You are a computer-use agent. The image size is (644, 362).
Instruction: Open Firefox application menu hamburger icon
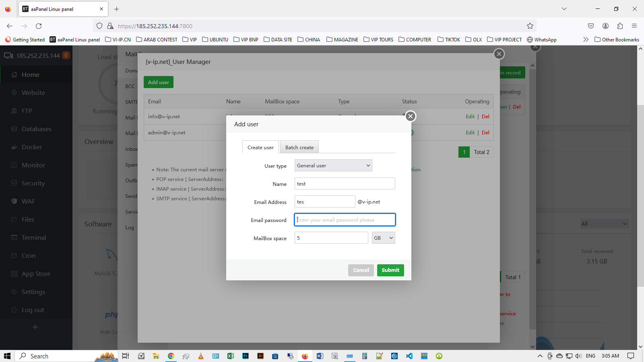coord(634,26)
